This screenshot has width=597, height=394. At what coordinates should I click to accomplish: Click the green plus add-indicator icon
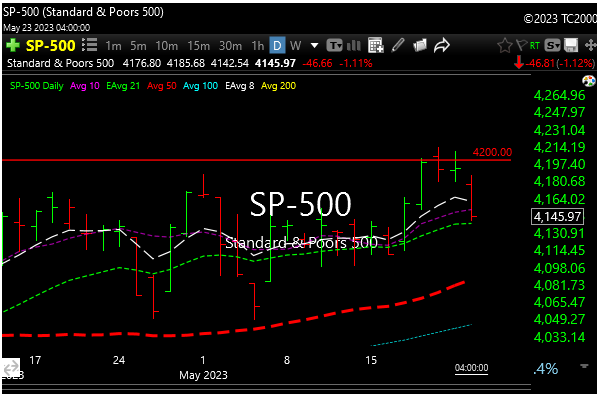coord(13,46)
